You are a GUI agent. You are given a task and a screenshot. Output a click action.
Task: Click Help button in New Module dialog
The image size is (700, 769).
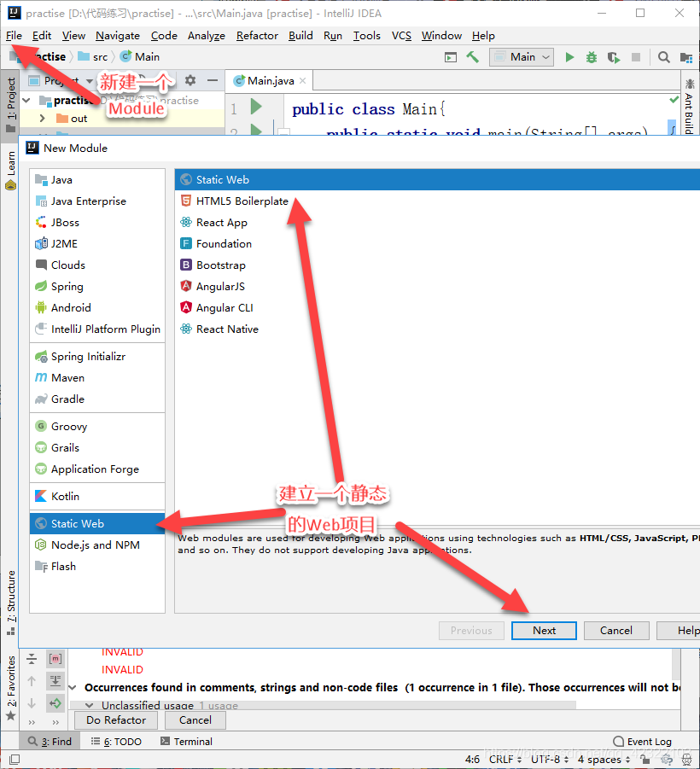pos(680,631)
